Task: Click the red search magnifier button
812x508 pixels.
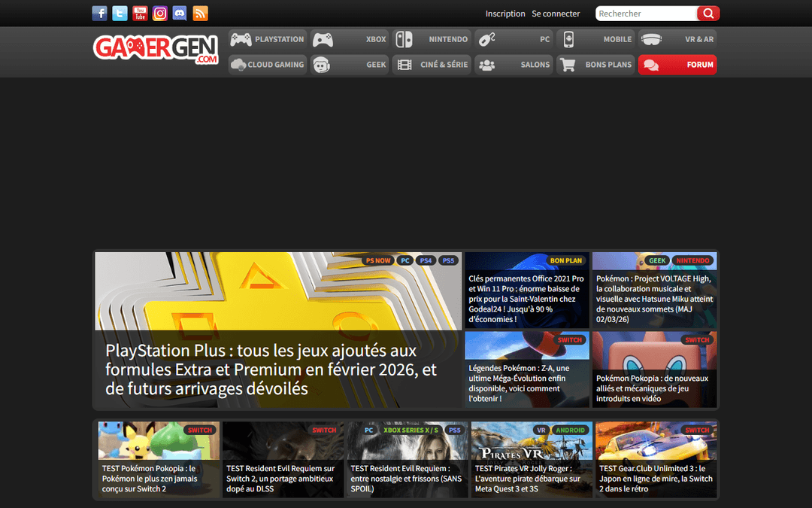Action: point(708,14)
